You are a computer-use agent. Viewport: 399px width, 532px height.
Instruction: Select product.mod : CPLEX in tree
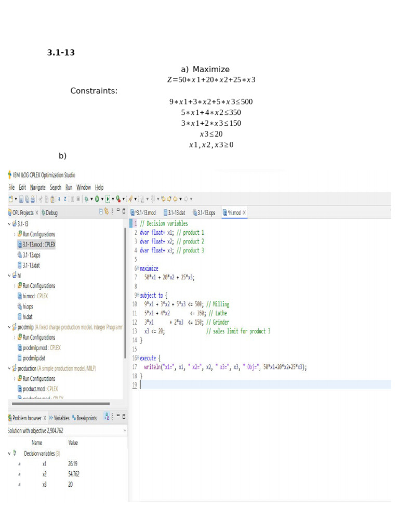(x=37, y=389)
